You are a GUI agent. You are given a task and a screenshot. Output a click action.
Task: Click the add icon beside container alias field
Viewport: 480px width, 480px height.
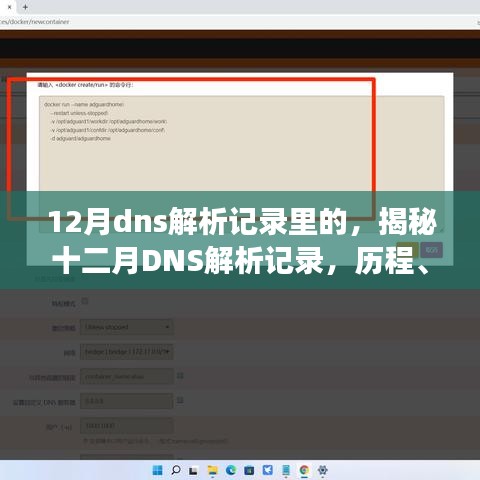(180, 376)
